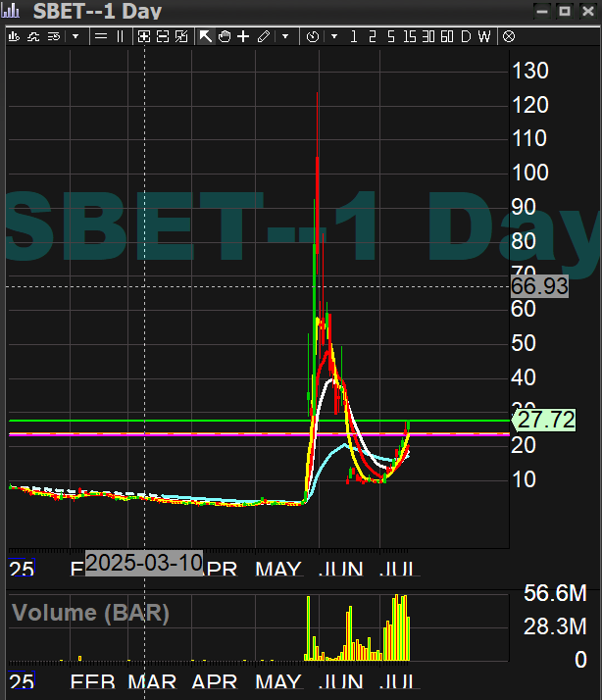602x700 pixels.
Task: Click the 56.6M volume axis value
Action: click(x=555, y=593)
